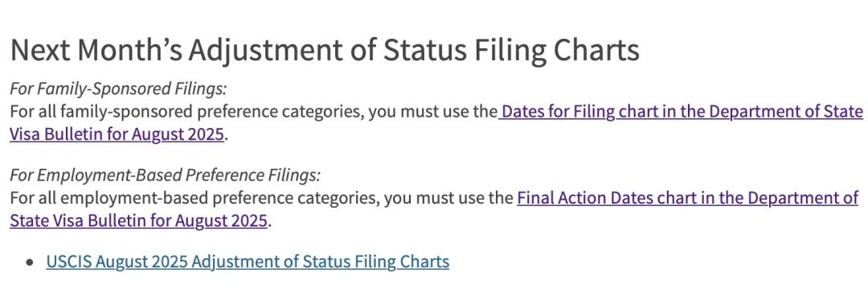Click 'Filing Charts' at end of the bulleted link
The image size is (868, 297).
[x=399, y=262]
